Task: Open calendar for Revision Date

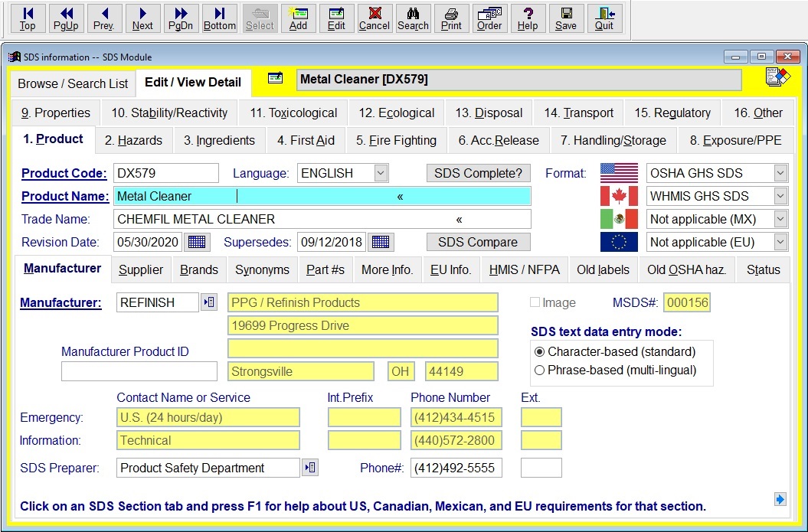Action: point(197,242)
